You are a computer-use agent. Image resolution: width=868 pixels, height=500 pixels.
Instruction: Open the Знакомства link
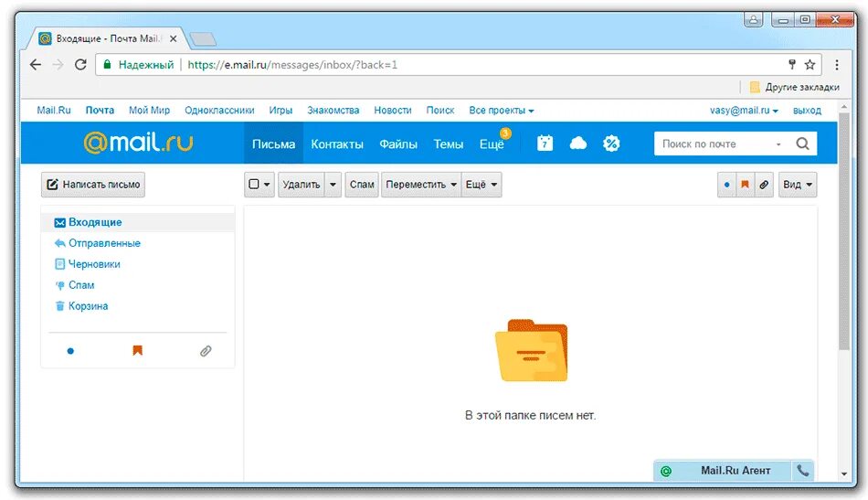(x=333, y=111)
